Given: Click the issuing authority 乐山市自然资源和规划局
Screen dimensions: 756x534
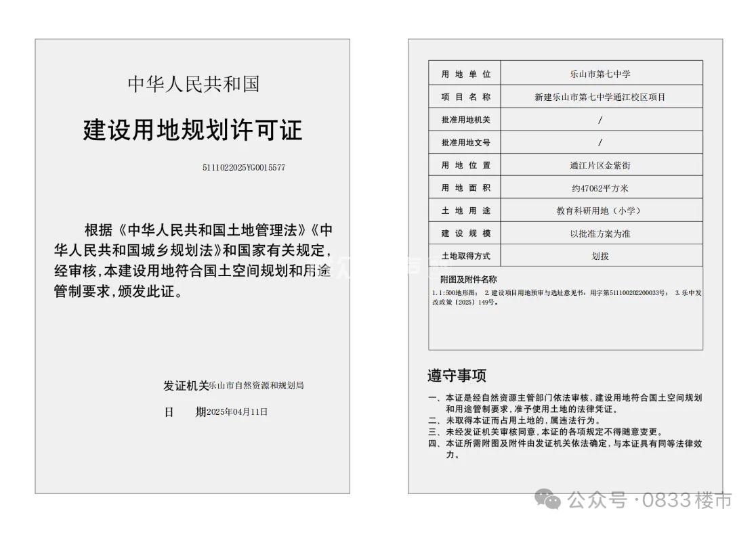Looking at the screenshot, I should (x=256, y=386).
